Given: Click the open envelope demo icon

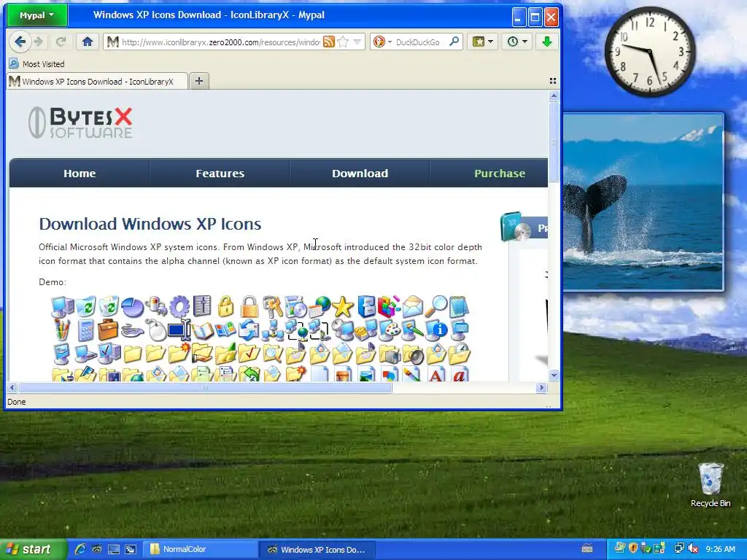Looking at the screenshot, I should coord(413,307).
